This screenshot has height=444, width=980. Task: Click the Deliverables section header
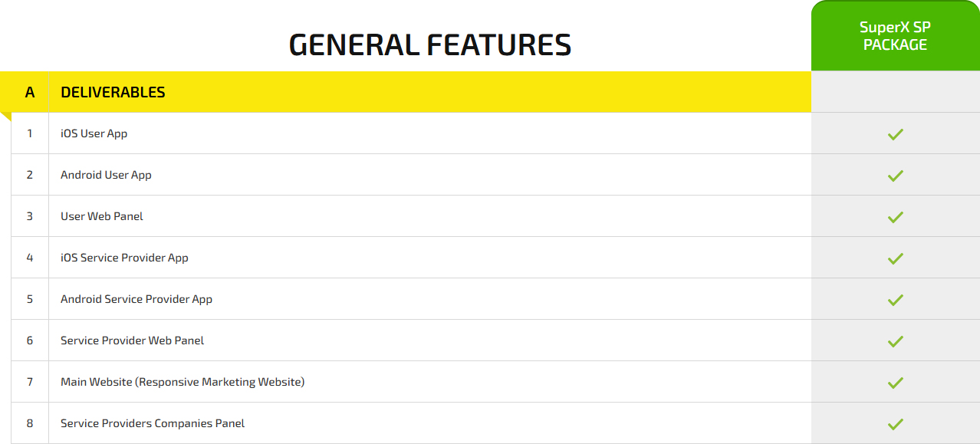[113, 92]
